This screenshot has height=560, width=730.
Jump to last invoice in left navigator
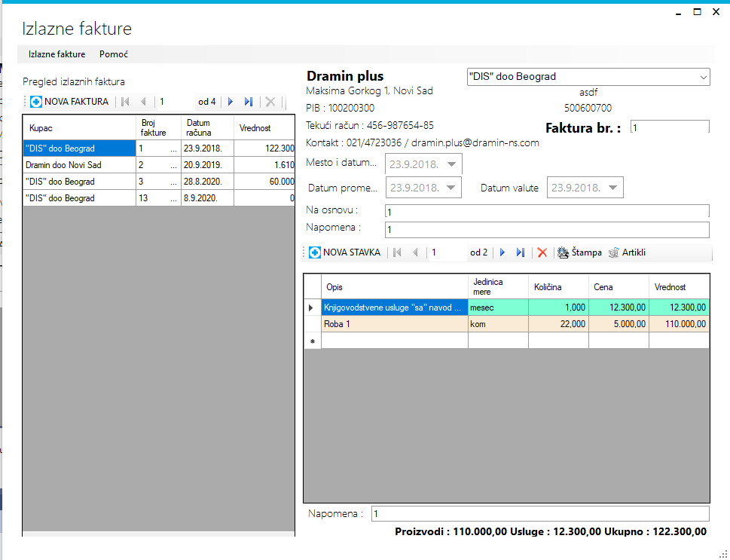pos(248,102)
